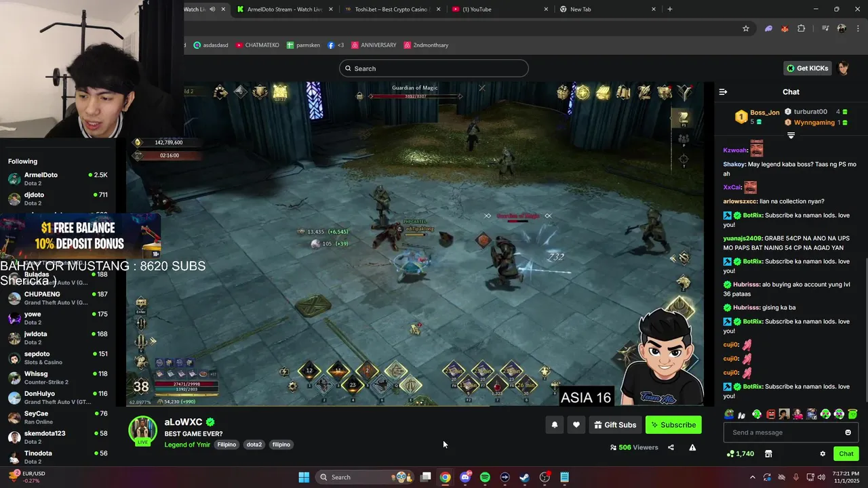Open sepdoto in the Following list
Viewport: 868px width, 488px height.
click(57, 358)
